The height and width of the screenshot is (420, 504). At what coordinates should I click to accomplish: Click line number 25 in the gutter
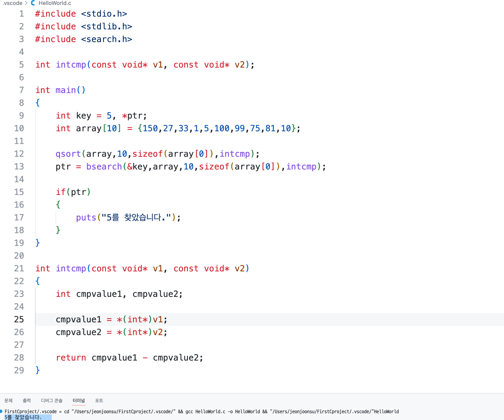(x=19, y=320)
